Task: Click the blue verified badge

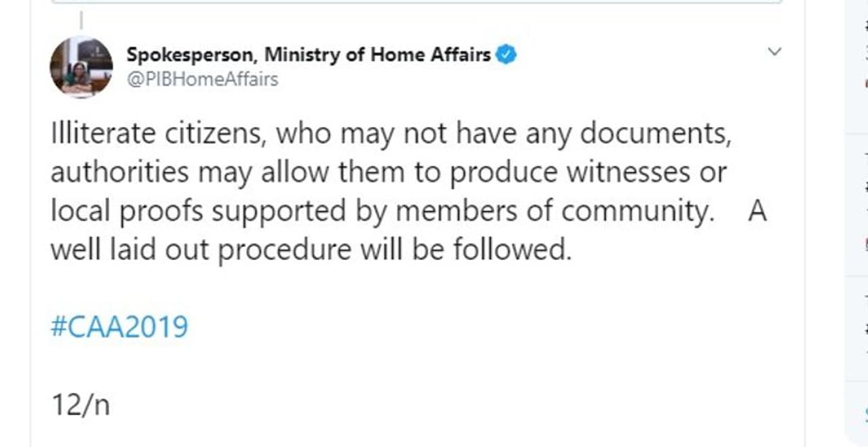Action: pyautogui.click(x=506, y=55)
